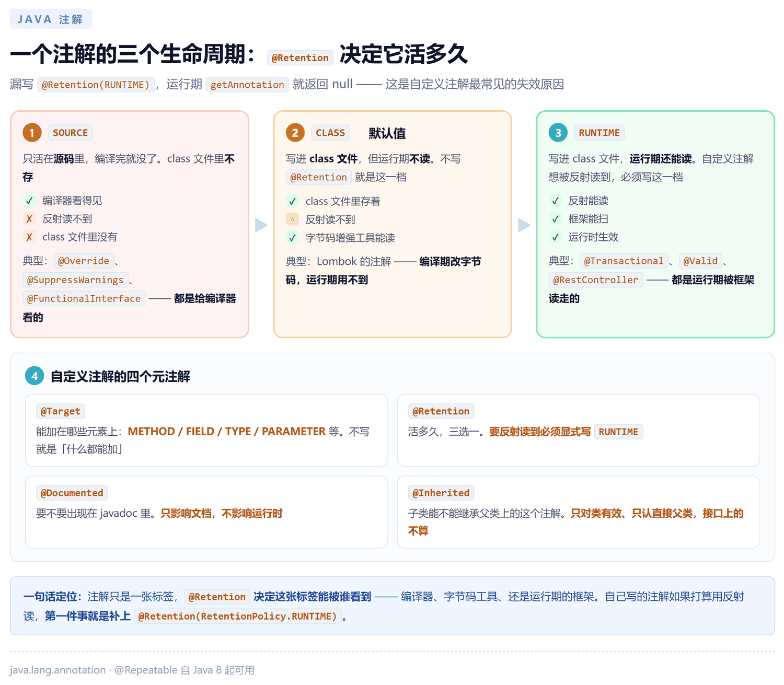This screenshot has width=784, height=685.
Task: Click the X icon beside class 文件里没有
Action: point(29,237)
